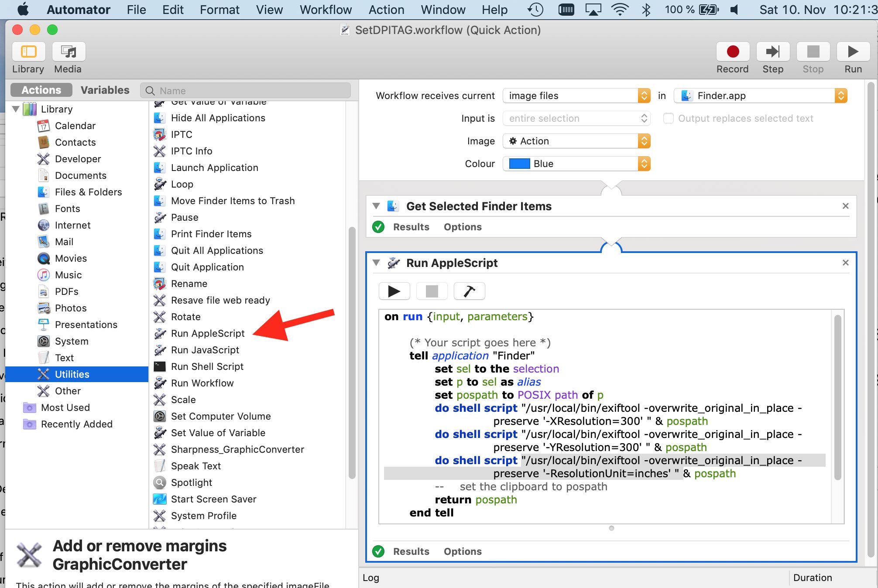Open the Media browser icon
Screen dimensions: 878x588
click(68, 52)
